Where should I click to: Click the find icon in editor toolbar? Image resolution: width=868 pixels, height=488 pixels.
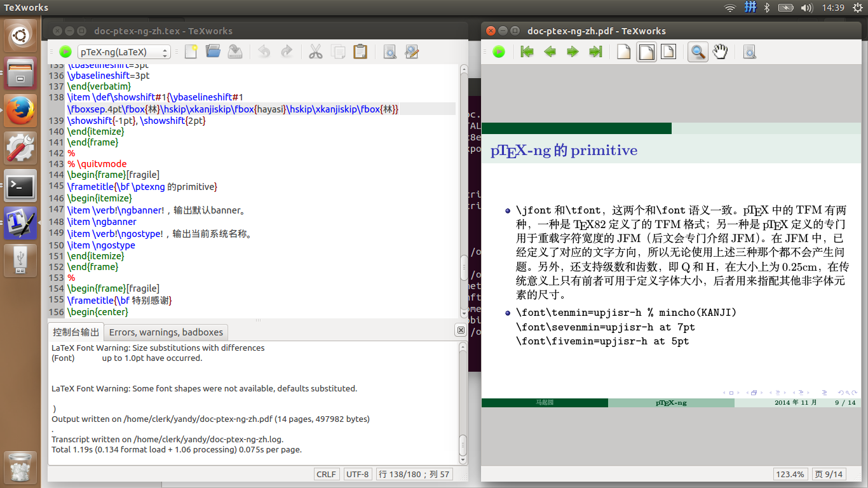click(x=390, y=51)
